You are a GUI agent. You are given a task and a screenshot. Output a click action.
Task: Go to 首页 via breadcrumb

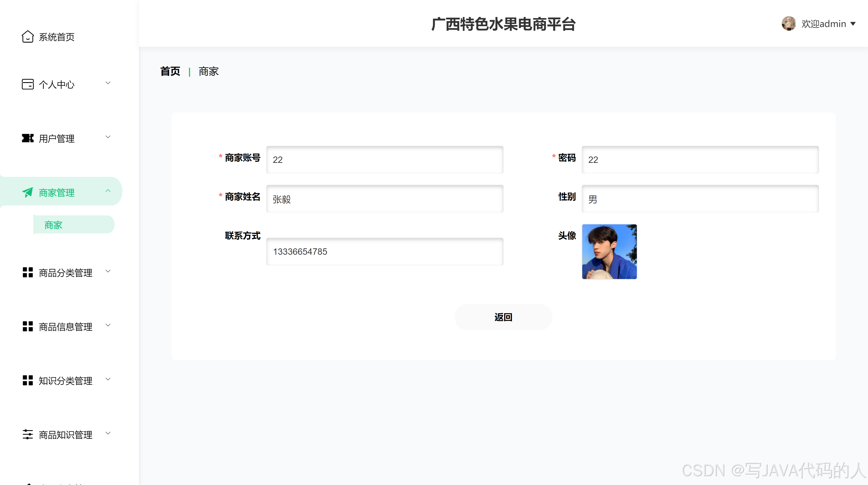pyautogui.click(x=170, y=71)
